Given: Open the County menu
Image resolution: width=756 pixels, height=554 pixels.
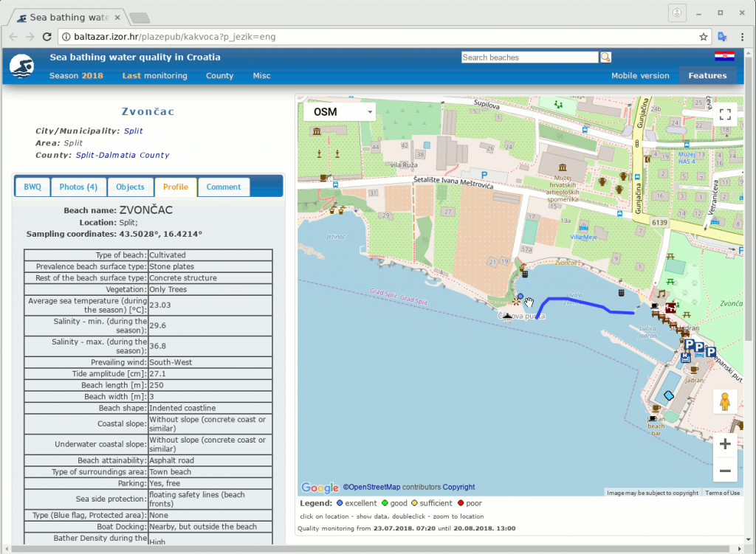Looking at the screenshot, I should 219,76.
